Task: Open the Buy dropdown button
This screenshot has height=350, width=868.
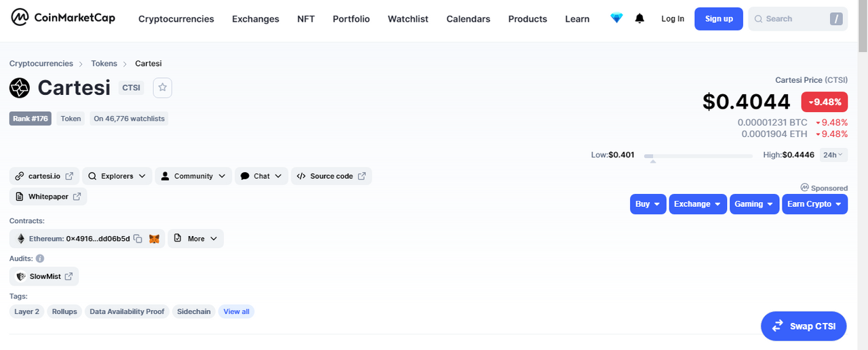Action: [x=648, y=204]
